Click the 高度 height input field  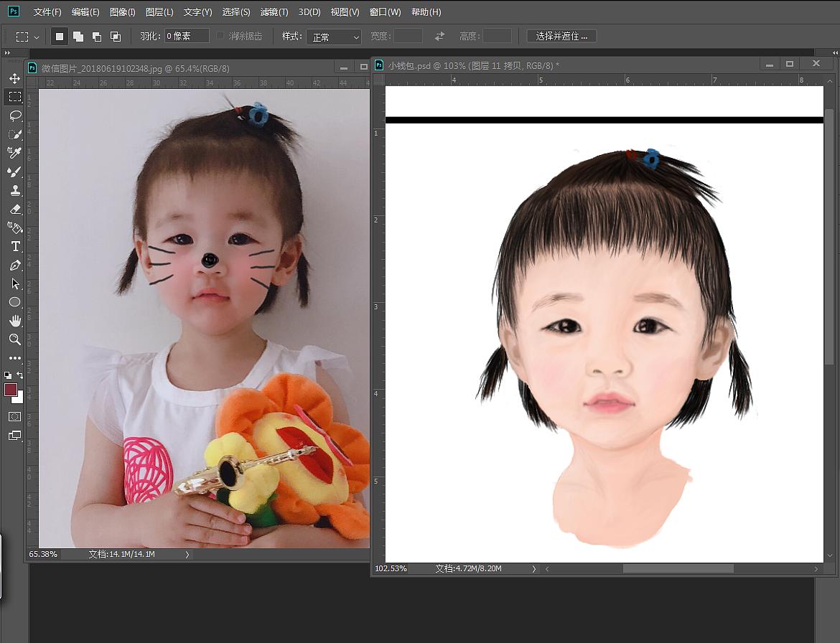coord(497,36)
